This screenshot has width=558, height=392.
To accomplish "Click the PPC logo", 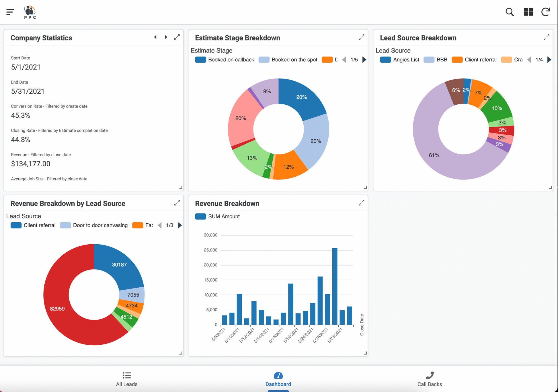I will point(30,12).
